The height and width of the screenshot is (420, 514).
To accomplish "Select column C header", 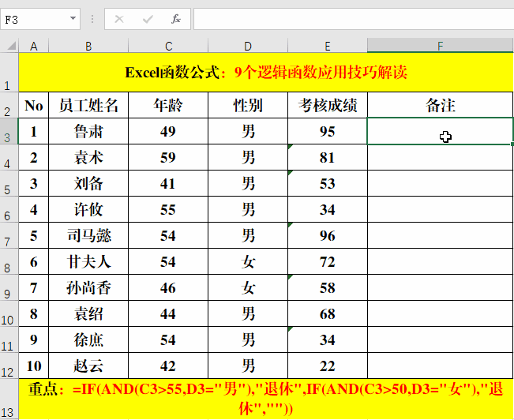I will [x=168, y=46].
